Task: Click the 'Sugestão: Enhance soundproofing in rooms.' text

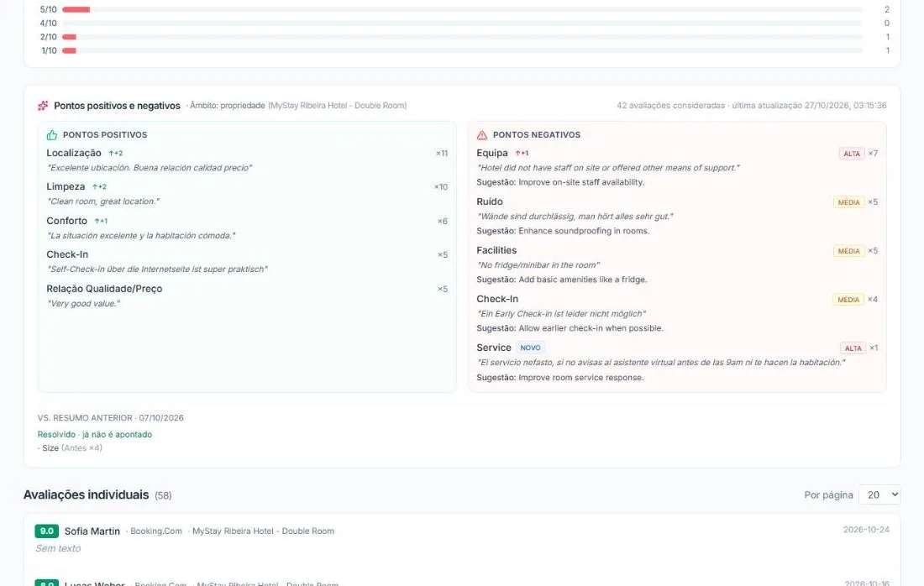Action: [564, 231]
